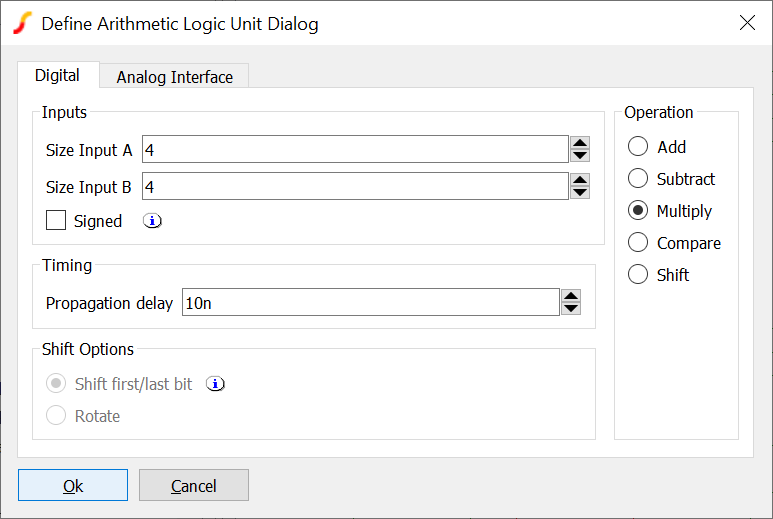This screenshot has width=773, height=519.
Task: Increase Size Input B with up arrow
Action: (x=580, y=180)
